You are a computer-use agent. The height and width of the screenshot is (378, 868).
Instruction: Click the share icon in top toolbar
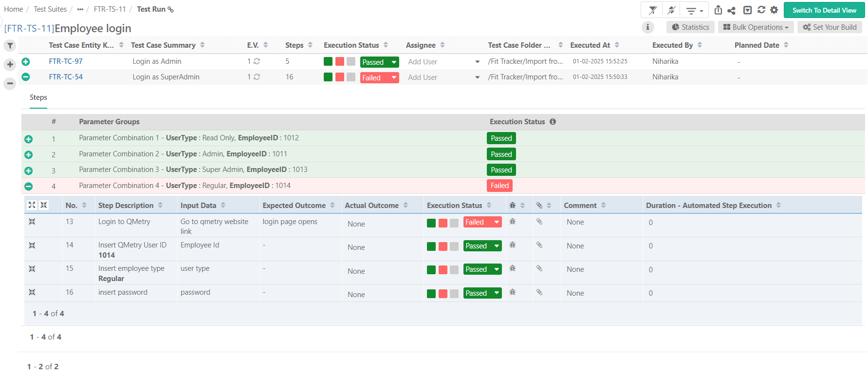pos(731,10)
